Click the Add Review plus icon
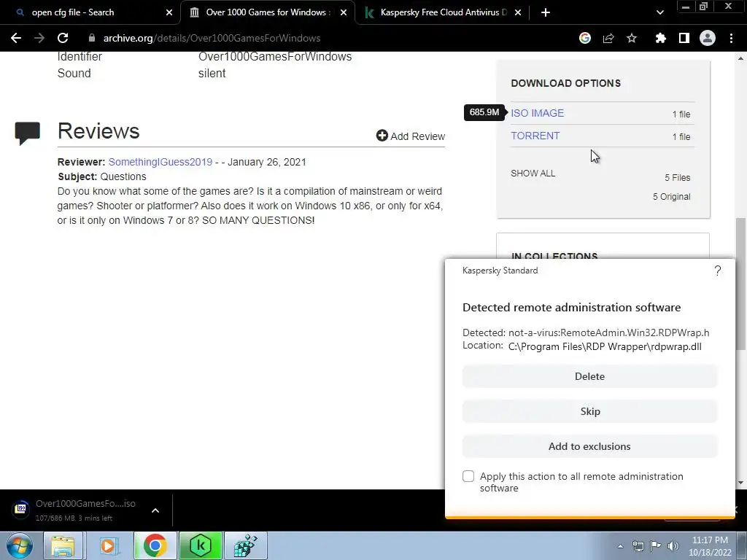The width and height of the screenshot is (747, 560). tap(382, 136)
